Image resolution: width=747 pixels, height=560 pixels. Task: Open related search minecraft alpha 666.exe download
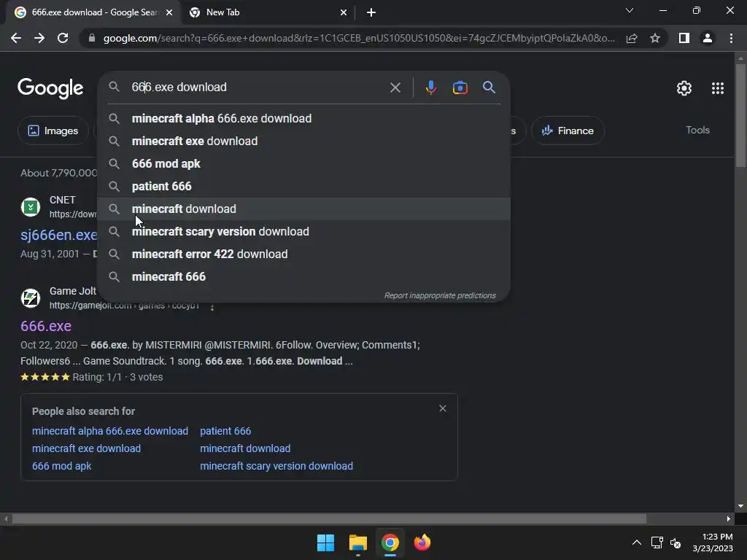pos(110,431)
